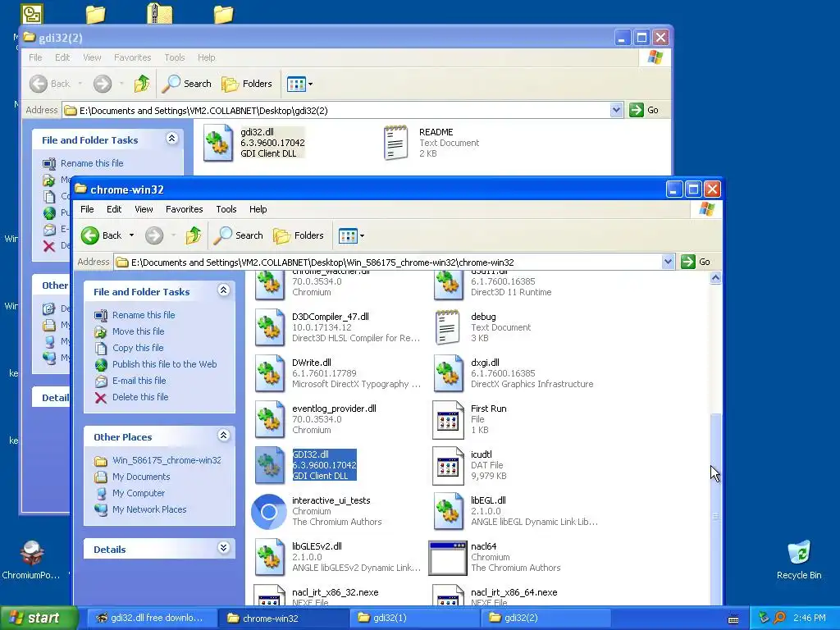This screenshot has height=630, width=840.
Task: Click Go button in chrome-win32 window
Action: (x=696, y=262)
